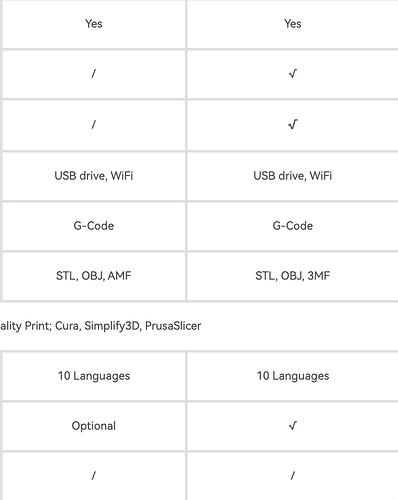The height and width of the screenshot is (500, 398).
Task: Click the left column 10 Languages cell
Action: [x=94, y=376]
